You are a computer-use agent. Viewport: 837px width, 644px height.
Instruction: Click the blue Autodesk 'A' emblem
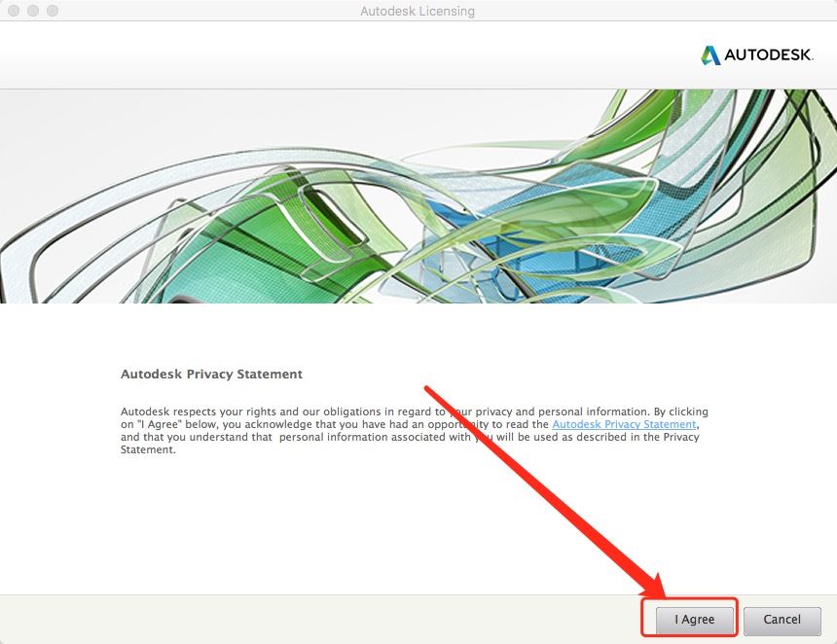pyautogui.click(x=711, y=55)
